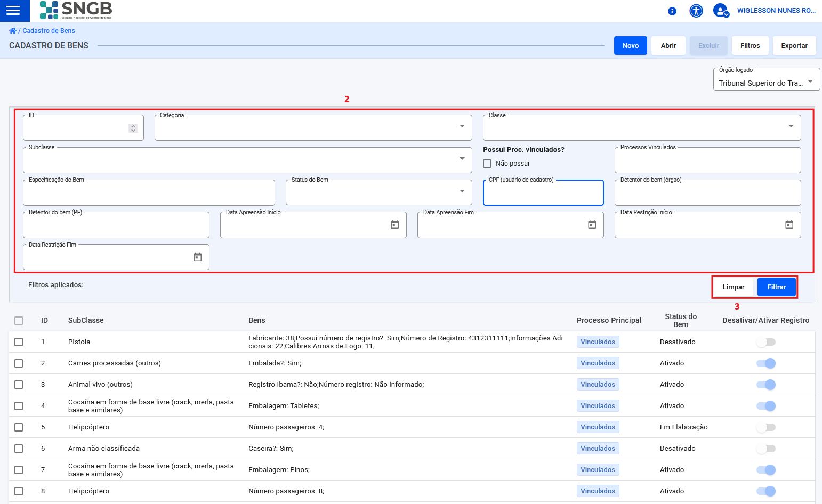Screen dimensions: 822x504
Task: Click the SubClasse column header
Action: click(x=86, y=320)
